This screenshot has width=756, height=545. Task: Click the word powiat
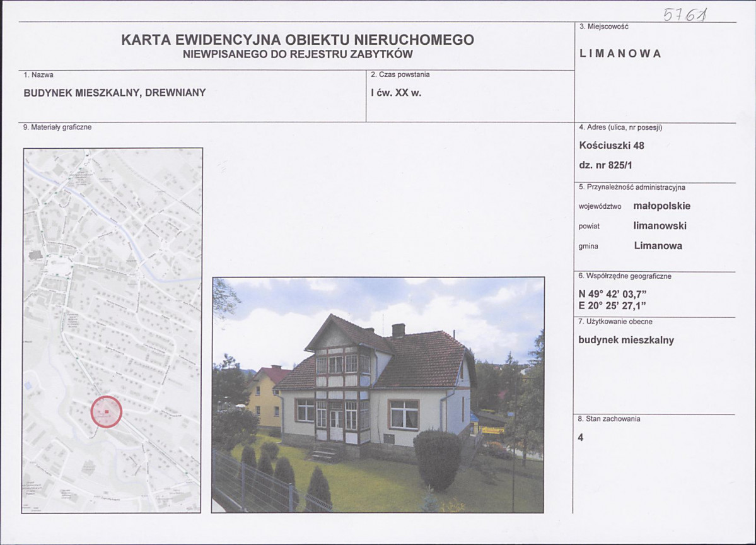[x=589, y=226]
